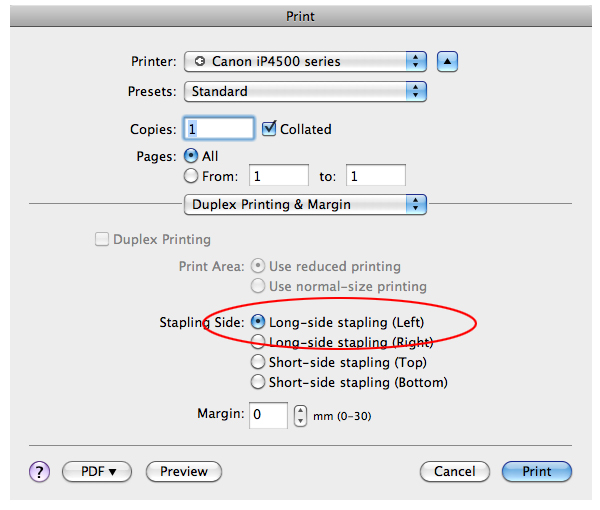Choose Short-side stapling (Bottom)
The image size is (600, 510).
click(x=258, y=382)
